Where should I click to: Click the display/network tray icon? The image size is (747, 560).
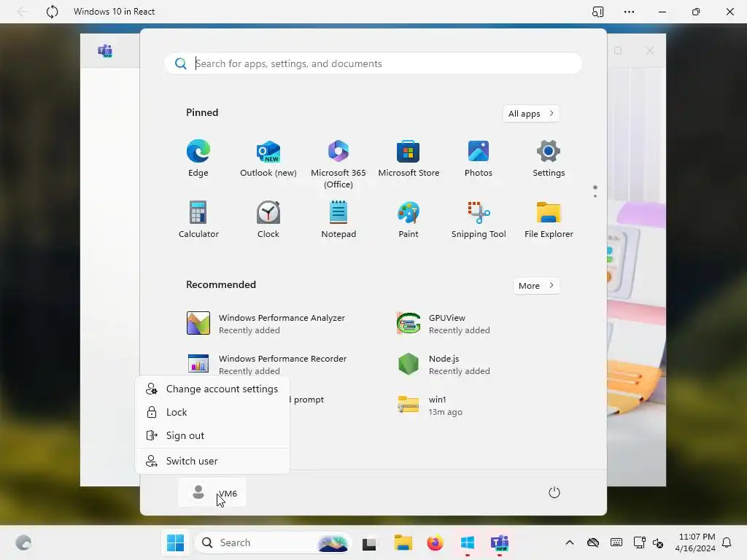click(x=639, y=542)
